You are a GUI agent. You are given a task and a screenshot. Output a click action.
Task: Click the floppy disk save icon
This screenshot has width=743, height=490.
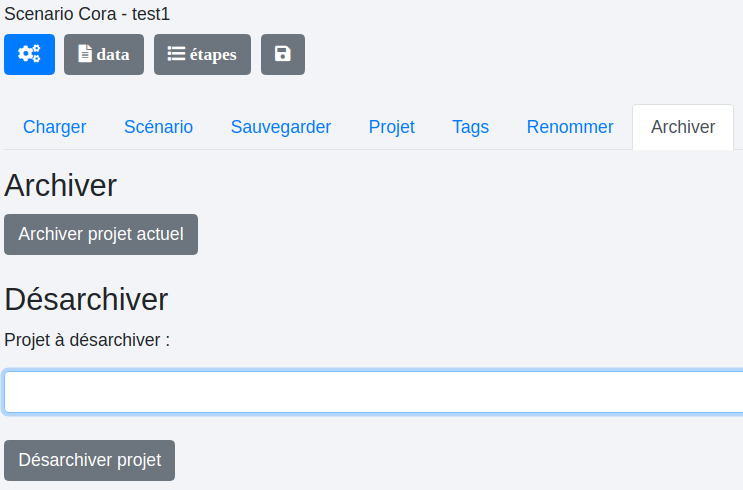(283, 54)
